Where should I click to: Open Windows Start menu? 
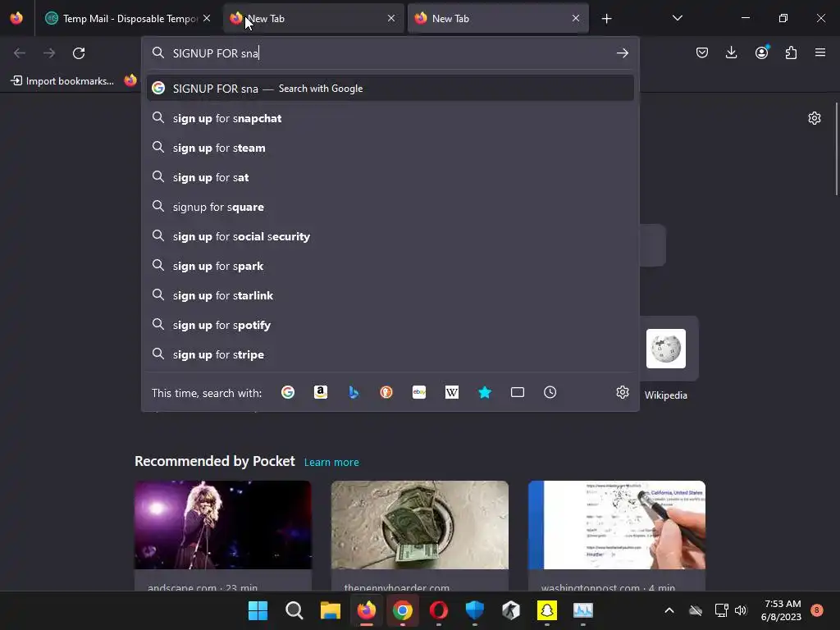click(258, 610)
